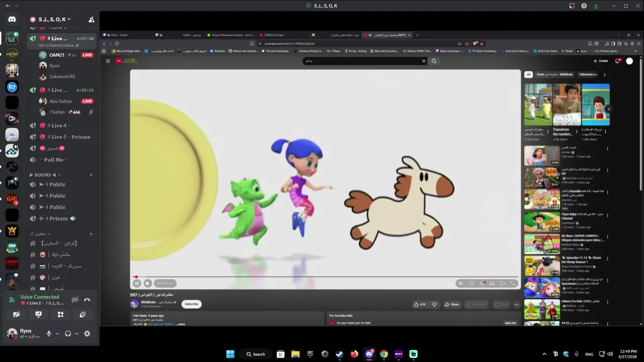Open Videos For Kids 1519 suggested video
Image resolution: width=644 pixels, height=362 pixels.
coord(567,309)
